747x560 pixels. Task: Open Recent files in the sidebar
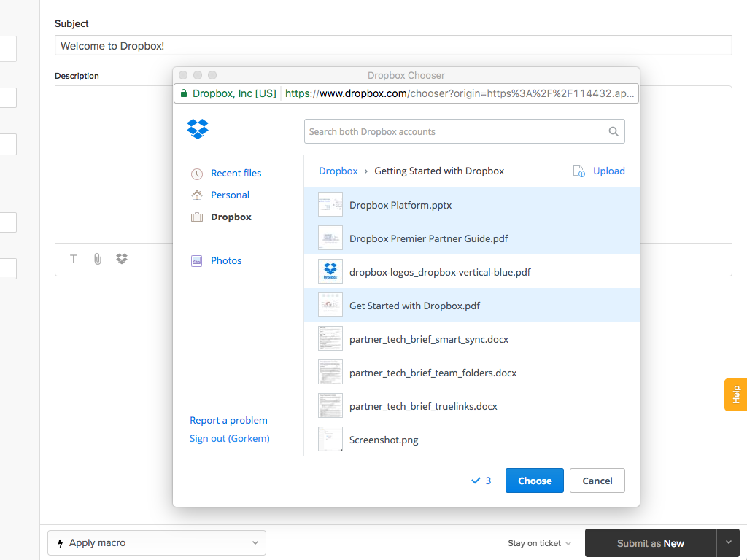click(236, 173)
